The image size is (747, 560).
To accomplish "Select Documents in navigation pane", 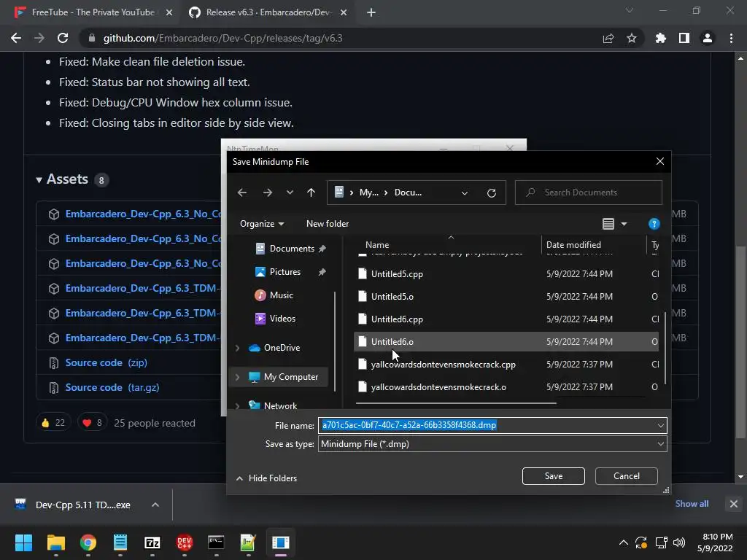I will [290, 249].
